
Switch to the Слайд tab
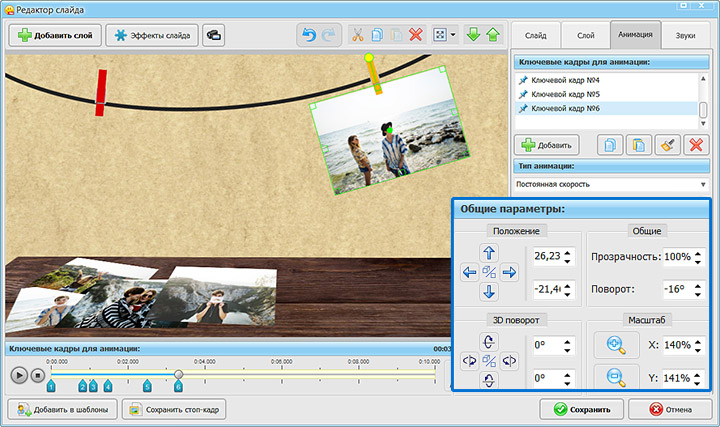[535, 35]
